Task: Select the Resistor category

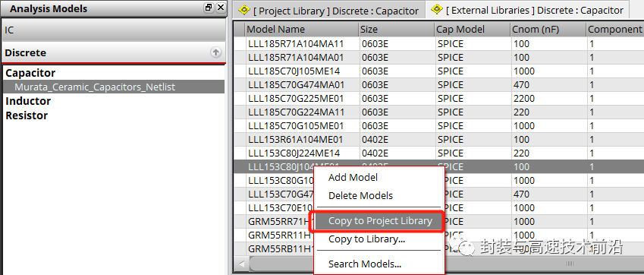Action: coord(27,115)
